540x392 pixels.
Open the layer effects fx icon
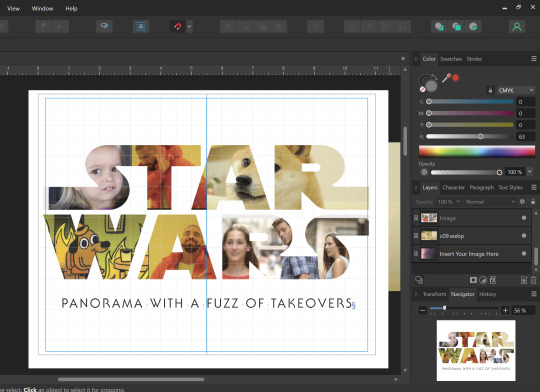tap(493, 280)
